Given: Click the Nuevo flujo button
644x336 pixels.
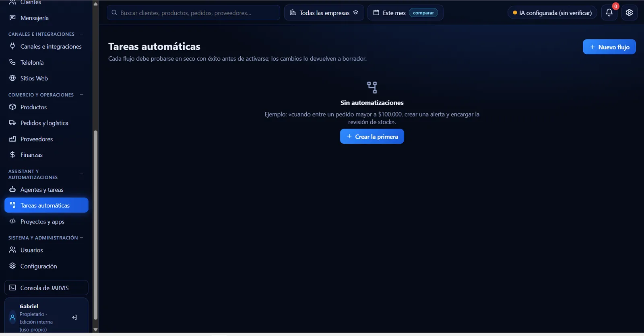Looking at the screenshot, I should pyautogui.click(x=609, y=47).
